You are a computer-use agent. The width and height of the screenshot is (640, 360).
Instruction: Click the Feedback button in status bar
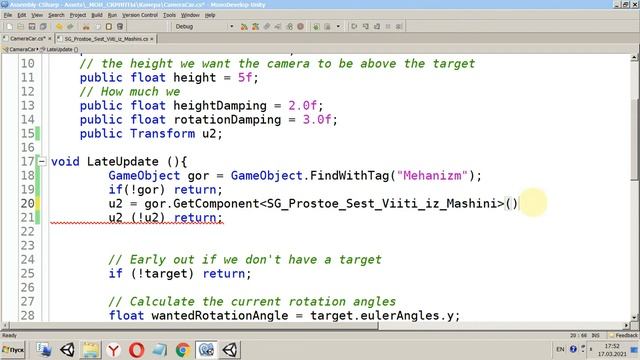tap(624, 336)
